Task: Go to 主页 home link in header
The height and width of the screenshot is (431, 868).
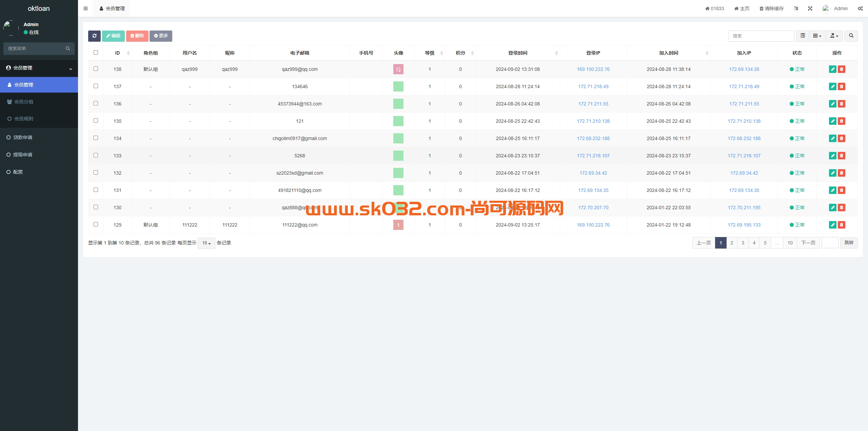Action: 742,8
